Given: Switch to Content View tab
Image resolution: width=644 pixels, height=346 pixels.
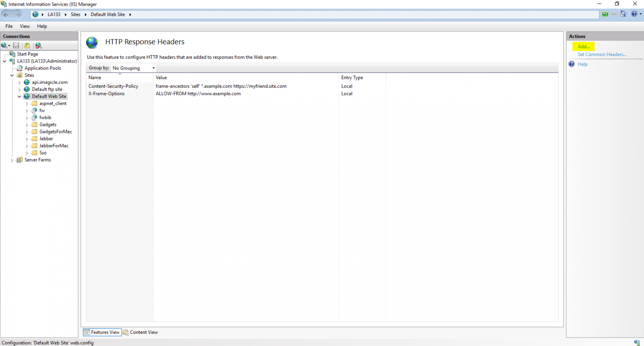Looking at the screenshot, I should [140, 332].
